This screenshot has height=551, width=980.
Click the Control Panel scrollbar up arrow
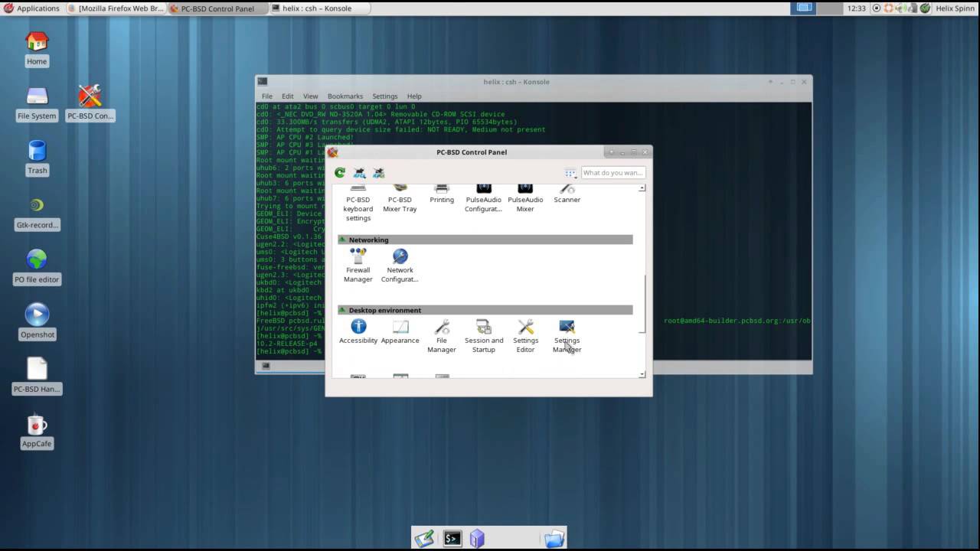(642, 187)
